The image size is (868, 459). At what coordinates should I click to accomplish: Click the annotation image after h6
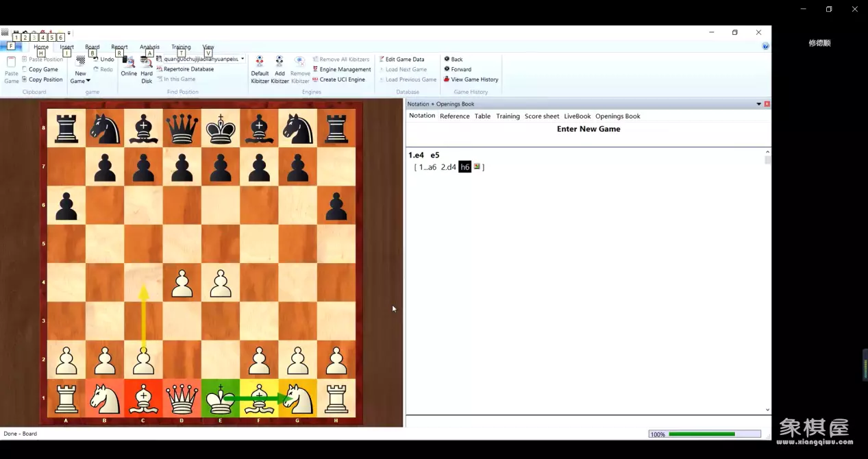477,166
